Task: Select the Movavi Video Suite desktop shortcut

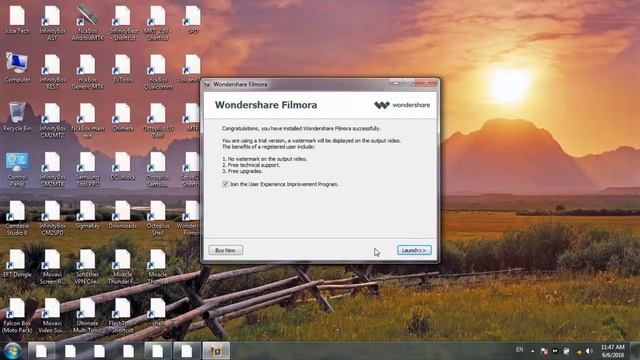Action: 52,315
